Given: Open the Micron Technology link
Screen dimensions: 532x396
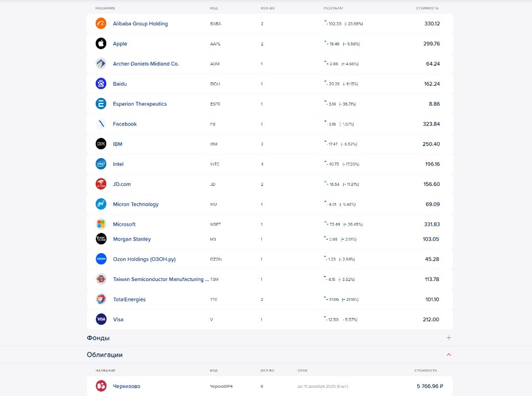Looking at the screenshot, I should [x=136, y=204].
